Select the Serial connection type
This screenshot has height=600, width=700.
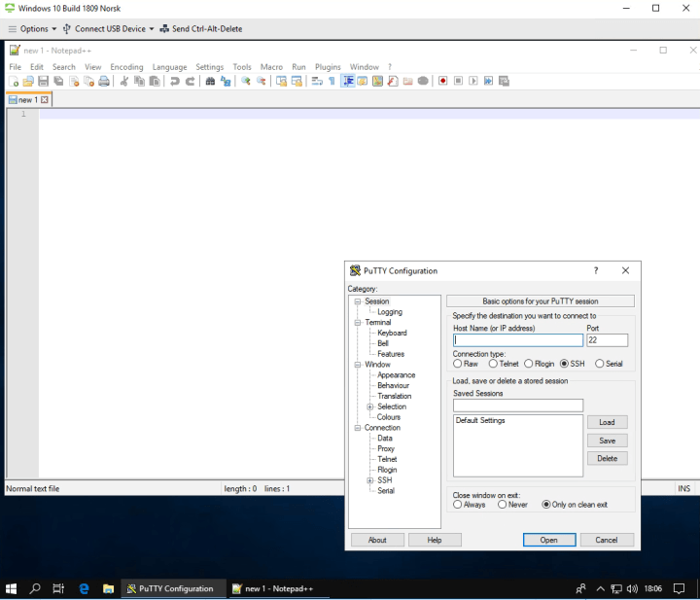(x=600, y=364)
